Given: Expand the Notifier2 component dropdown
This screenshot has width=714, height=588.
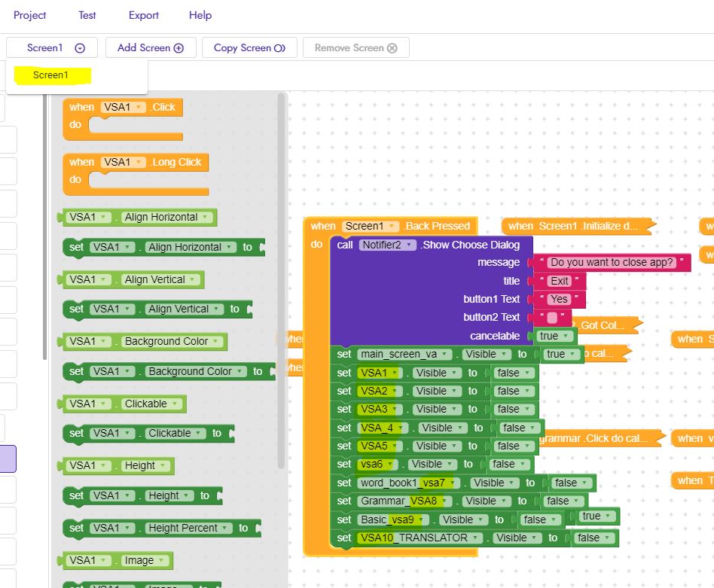Looking at the screenshot, I should tap(409, 245).
